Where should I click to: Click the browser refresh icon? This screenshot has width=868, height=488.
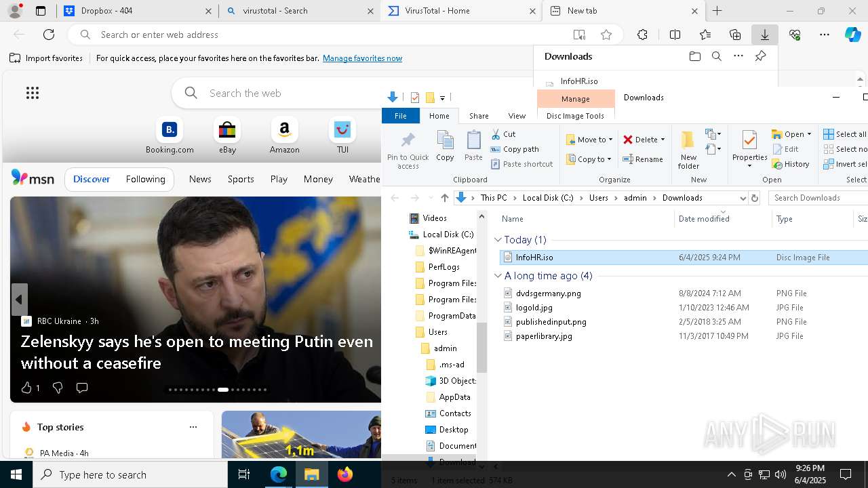(x=49, y=35)
